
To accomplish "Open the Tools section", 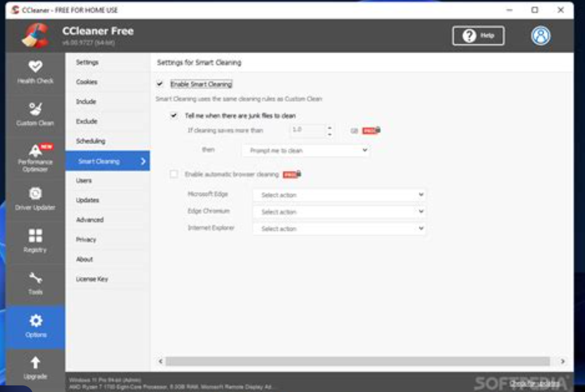I will 35,284.
